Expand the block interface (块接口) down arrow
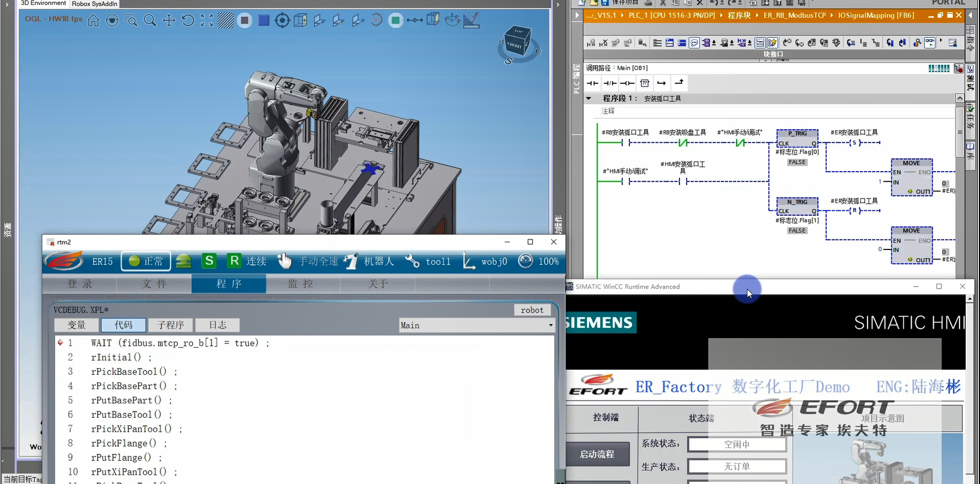This screenshot has height=484, width=980. (x=783, y=60)
